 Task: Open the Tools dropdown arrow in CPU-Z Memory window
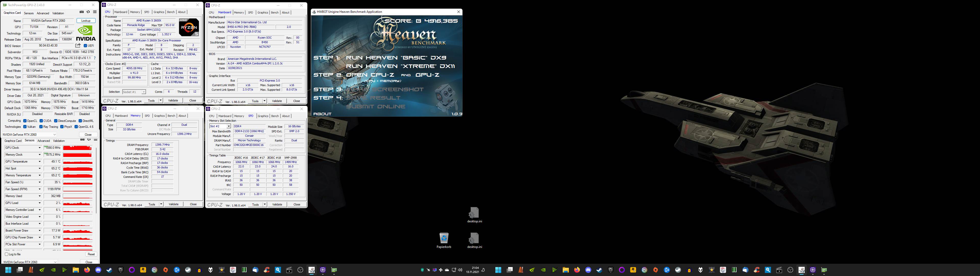161,204
